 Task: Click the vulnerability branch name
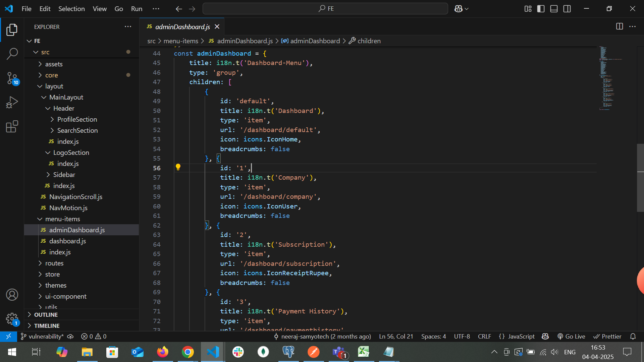click(x=46, y=336)
